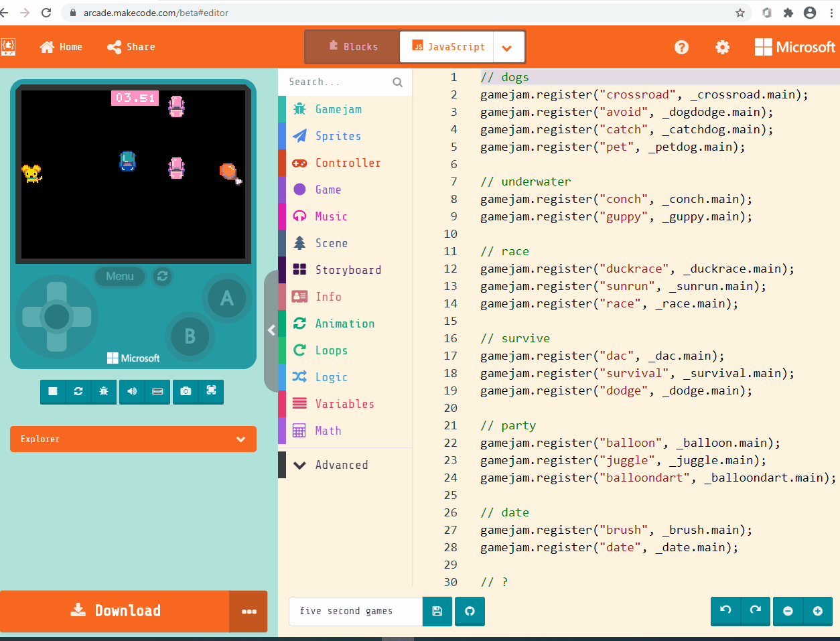Screen dimensions: 840x641
Task: Zoom in the code editor
Action: tap(817, 611)
